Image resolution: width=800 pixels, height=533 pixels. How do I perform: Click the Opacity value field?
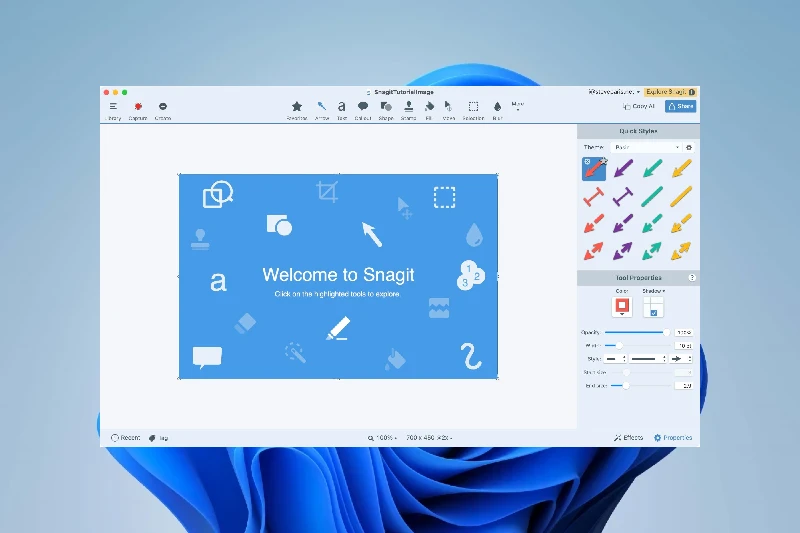tap(684, 333)
